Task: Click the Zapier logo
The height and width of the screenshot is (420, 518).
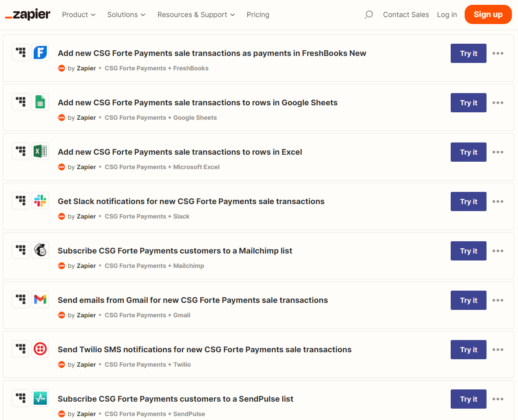Action: (x=28, y=14)
